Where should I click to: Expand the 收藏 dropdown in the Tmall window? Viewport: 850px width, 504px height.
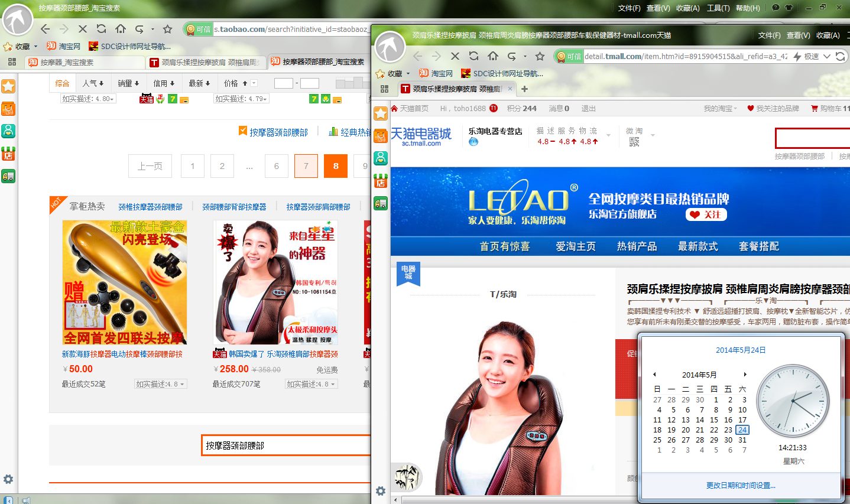point(408,74)
